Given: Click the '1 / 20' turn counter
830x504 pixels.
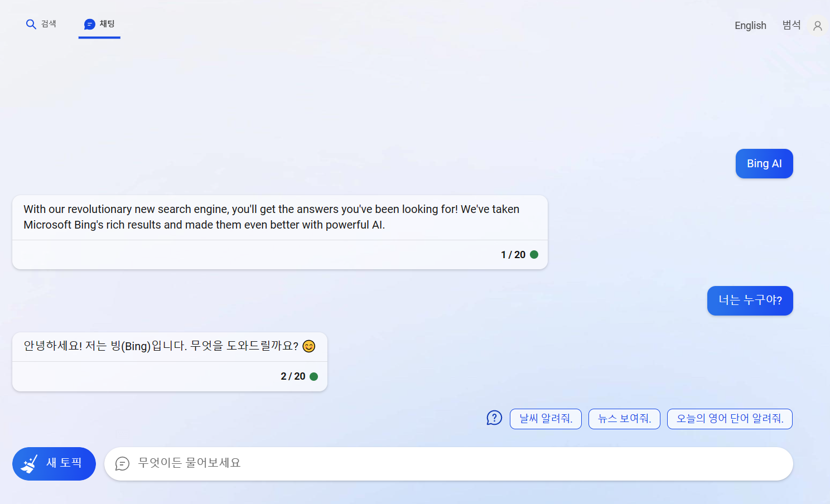Looking at the screenshot, I should click(513, 255).
